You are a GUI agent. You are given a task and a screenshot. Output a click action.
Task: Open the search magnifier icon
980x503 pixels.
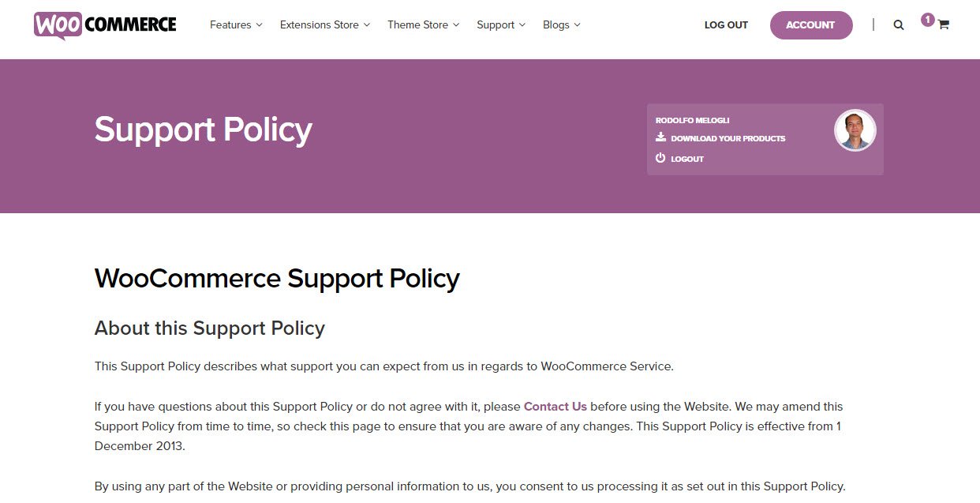(x=899, y=24)
